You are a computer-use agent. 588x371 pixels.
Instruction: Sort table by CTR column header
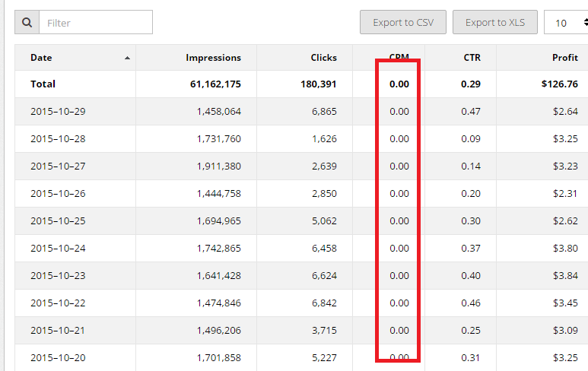[472, 58]
